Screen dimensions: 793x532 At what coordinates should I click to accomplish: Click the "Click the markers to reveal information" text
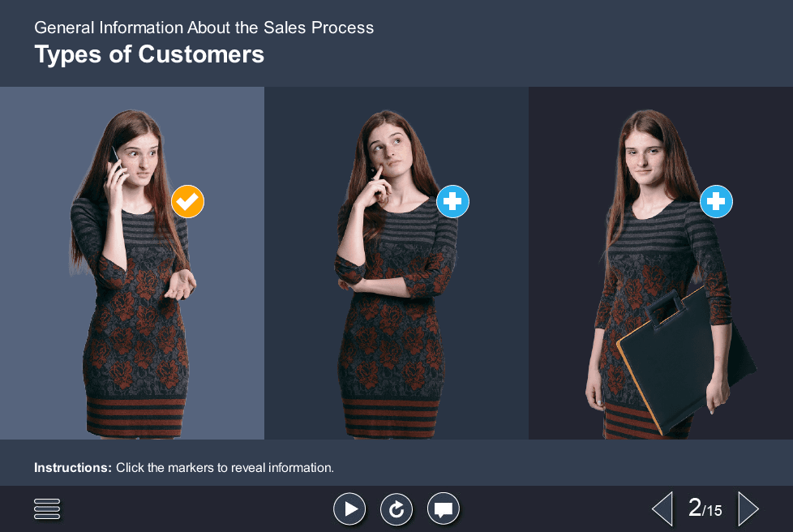(x=225, y=468)
